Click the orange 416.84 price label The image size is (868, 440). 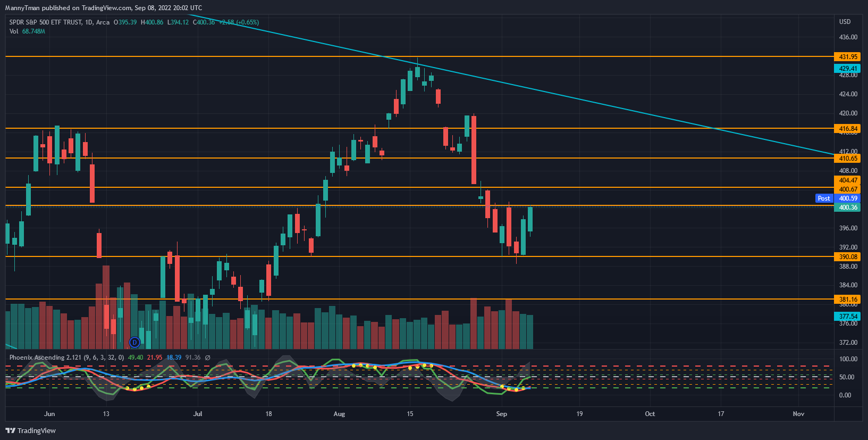(848, 129)
